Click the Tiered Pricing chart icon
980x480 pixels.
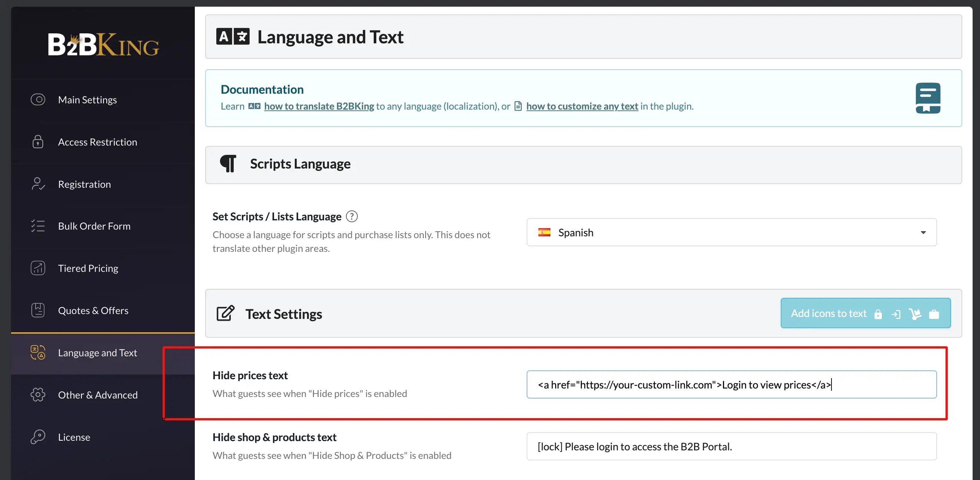pyautogui.click(x=38, y=268)
